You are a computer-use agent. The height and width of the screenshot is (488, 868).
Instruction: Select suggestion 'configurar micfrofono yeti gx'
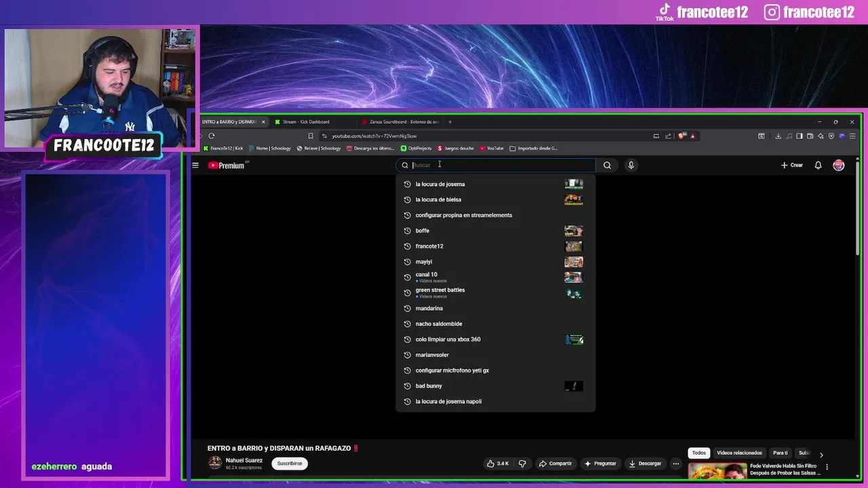[496, 371]
